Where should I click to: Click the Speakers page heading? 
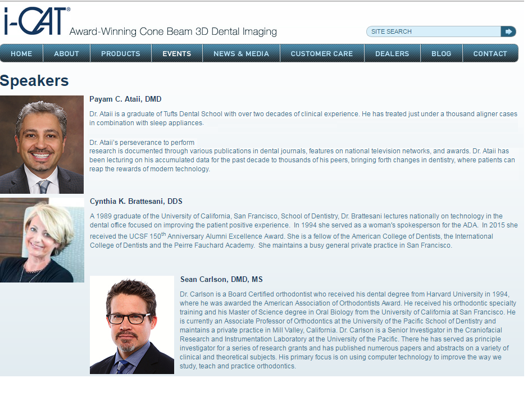click(x=34, y=81)
